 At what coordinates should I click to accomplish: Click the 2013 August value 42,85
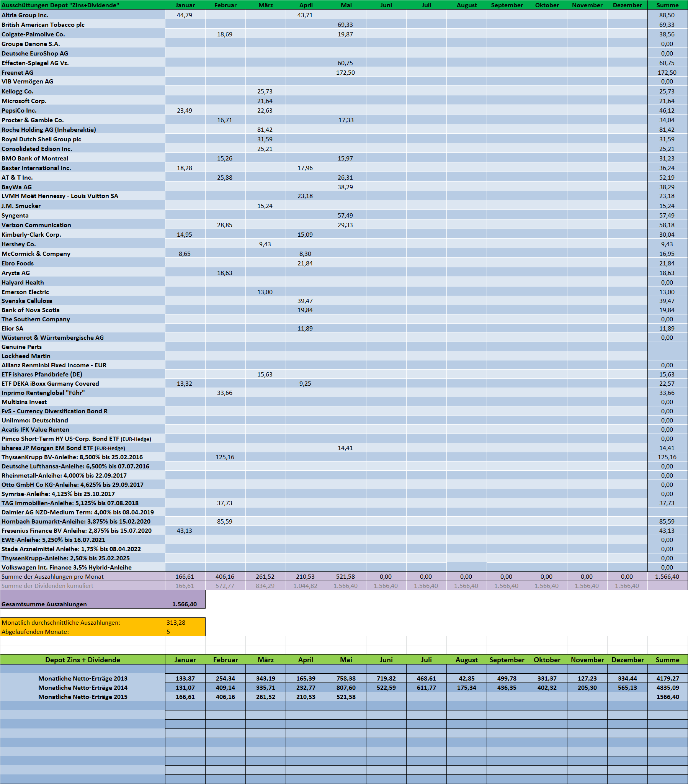tap(467, 679)
